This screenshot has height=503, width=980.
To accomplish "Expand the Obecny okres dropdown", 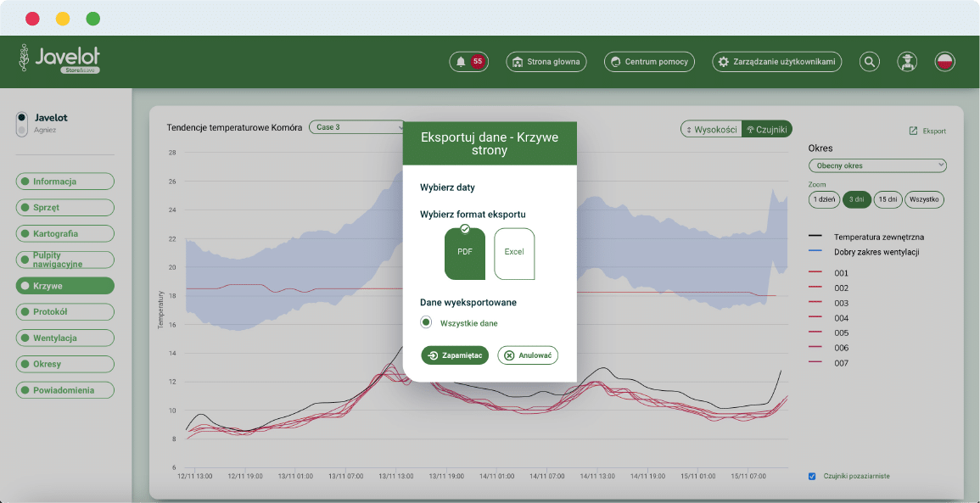I will click(x=877, y=165).
